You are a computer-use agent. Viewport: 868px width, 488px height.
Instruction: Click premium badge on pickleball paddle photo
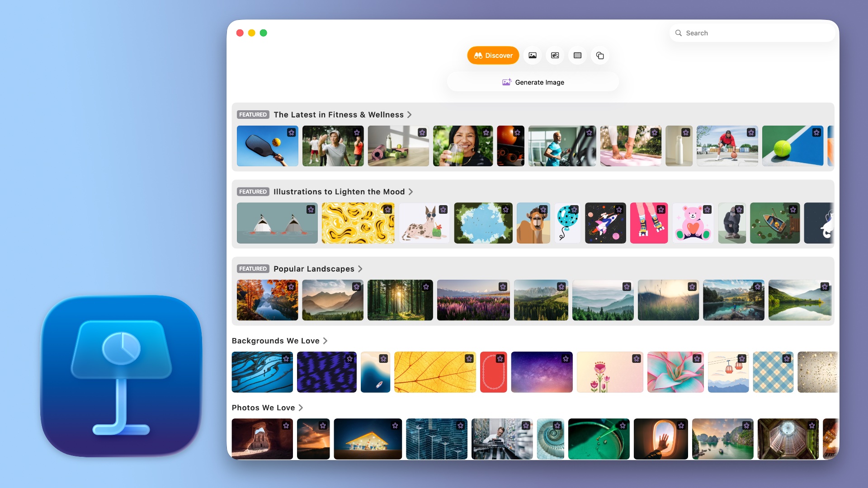[x=291, y=132]
